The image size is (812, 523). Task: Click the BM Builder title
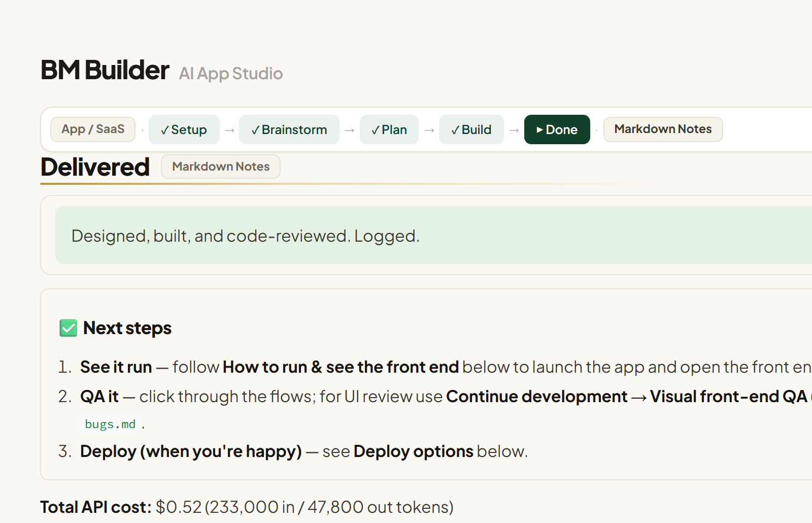click(x=105, y=70)
